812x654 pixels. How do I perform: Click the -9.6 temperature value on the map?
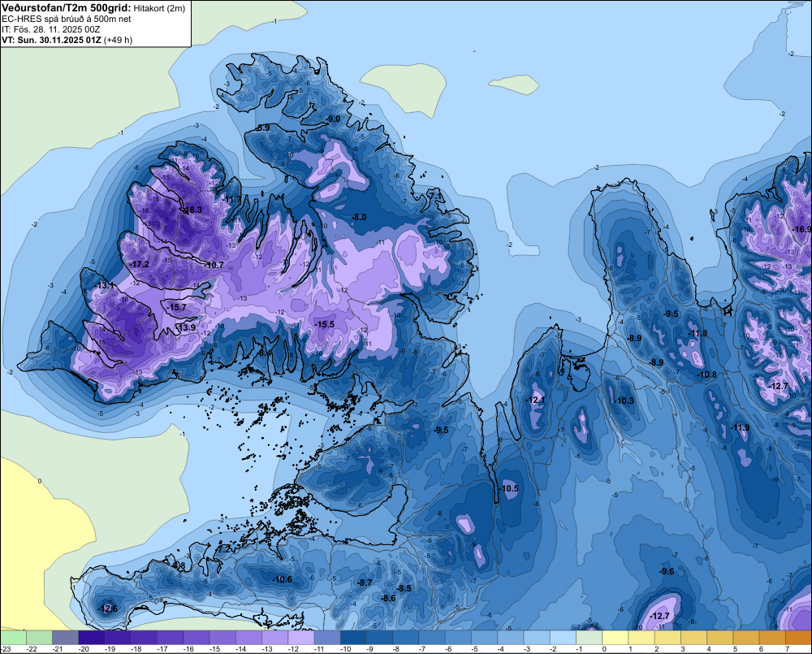click(x=667, y=571)
